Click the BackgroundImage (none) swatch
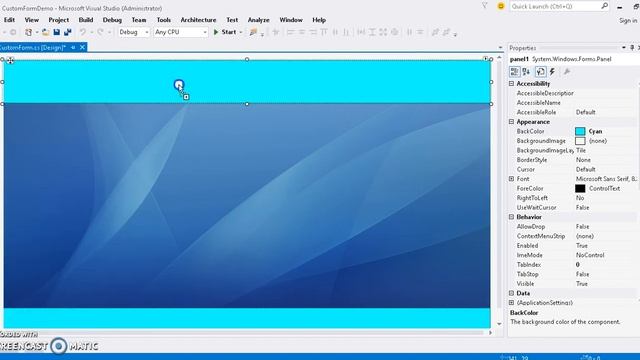This screenshot has width=640, height=360. (x=580, y=141)
